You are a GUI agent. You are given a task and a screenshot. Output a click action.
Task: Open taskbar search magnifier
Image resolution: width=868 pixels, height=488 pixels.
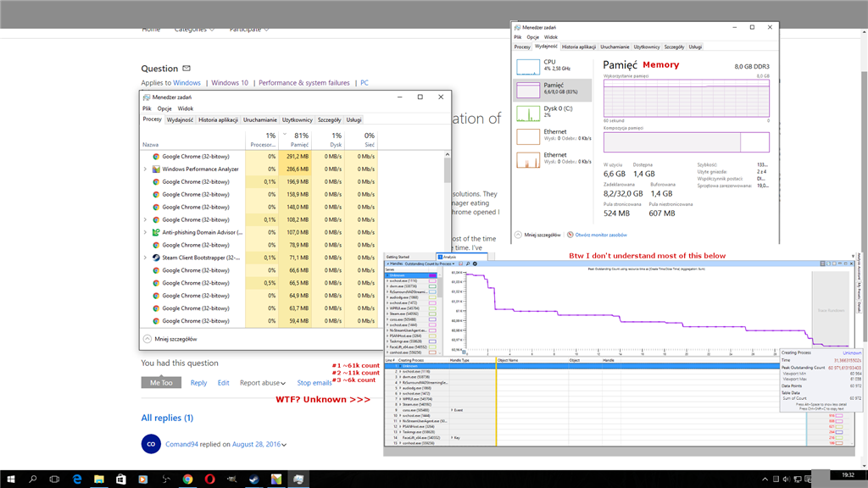(x=33, y=480)
